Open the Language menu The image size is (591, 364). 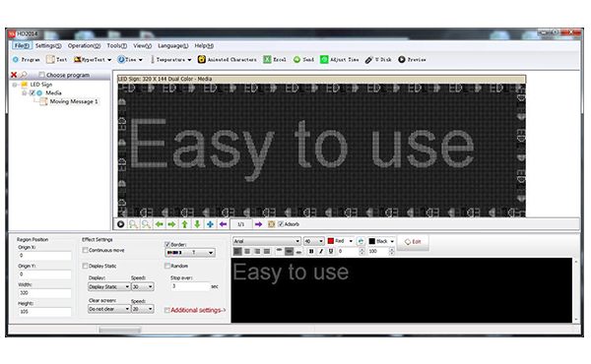click(x=173, y=45)
